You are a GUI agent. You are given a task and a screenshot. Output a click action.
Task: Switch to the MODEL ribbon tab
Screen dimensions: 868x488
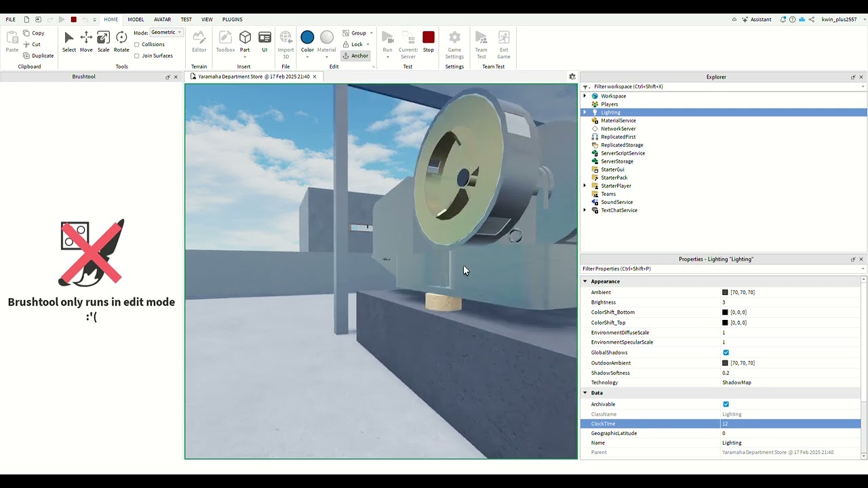(x=136, y=20)
